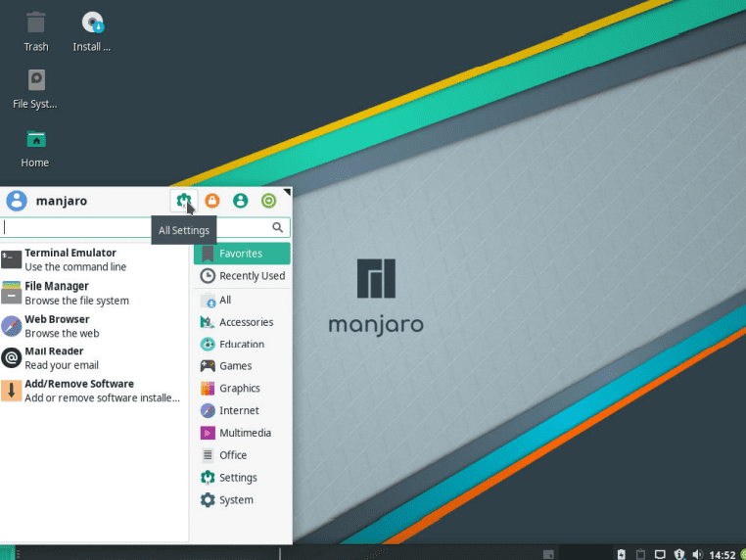Open the Office category
746x560 pixels.
242,455
